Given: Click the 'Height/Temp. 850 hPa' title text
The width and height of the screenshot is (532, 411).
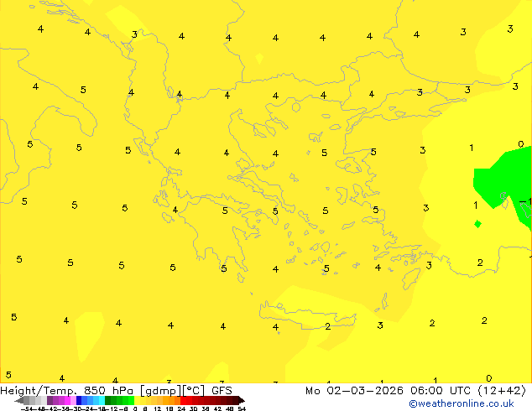Looking at the screenshot, I should (x=67, y=391).
